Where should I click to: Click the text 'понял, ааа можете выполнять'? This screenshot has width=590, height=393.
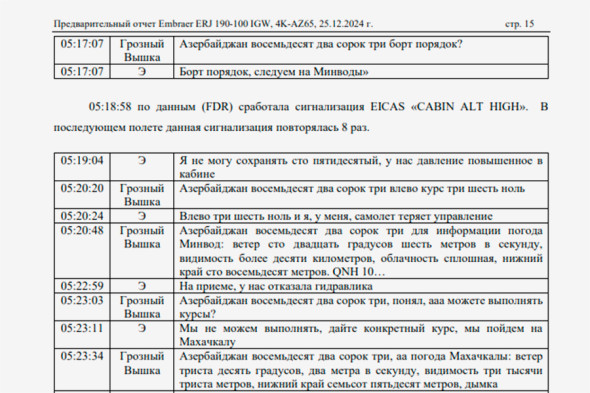tap(468, 300)
